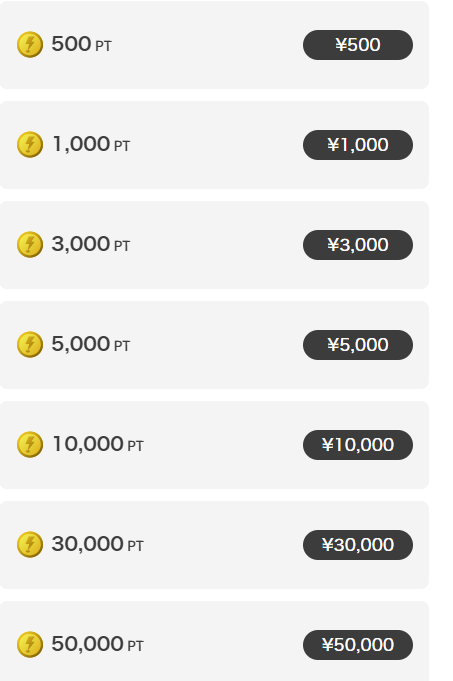Click the coin icon beside 500 PT

pyautogui.click(x=30, y=44)
